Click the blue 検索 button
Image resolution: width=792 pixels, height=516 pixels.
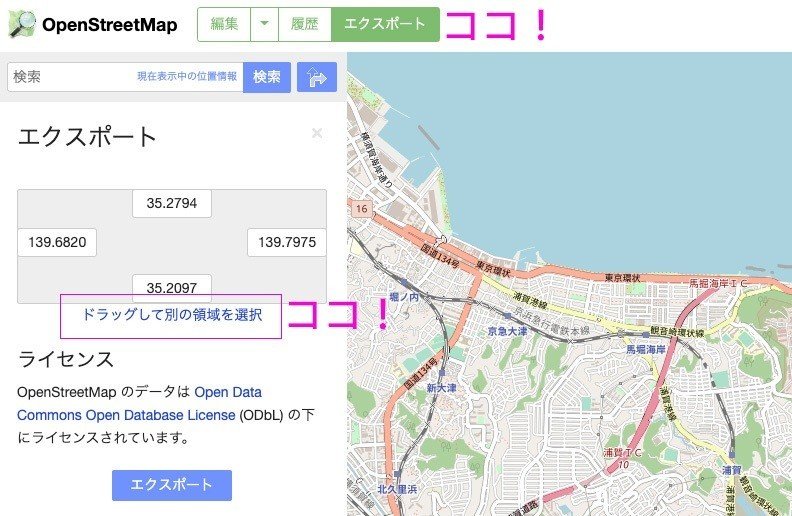267,77
